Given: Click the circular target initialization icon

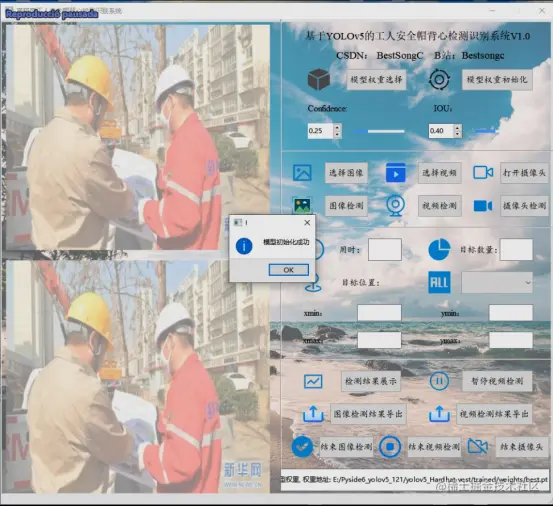Looking at the screenshot, I should (439, 79).
